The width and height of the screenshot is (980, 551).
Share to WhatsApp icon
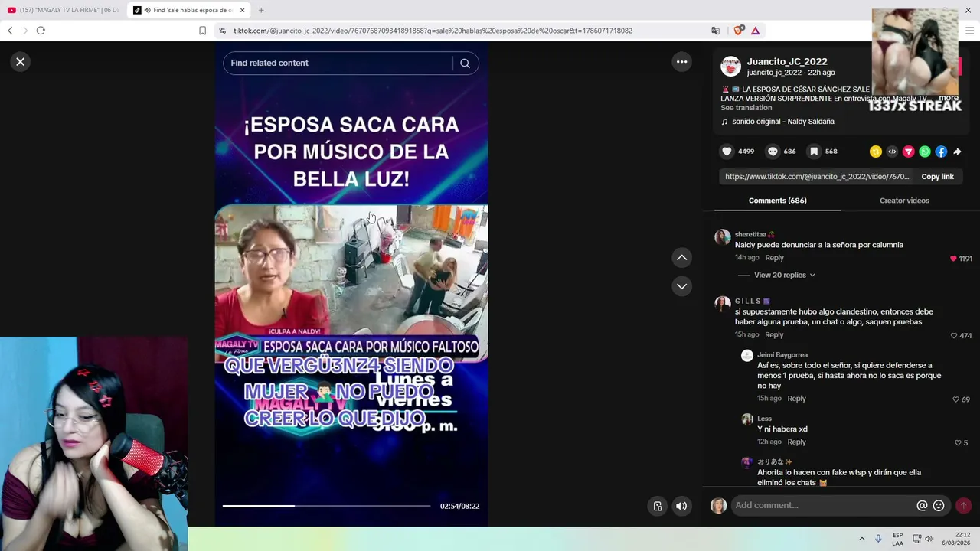click(x=925, y=152)
